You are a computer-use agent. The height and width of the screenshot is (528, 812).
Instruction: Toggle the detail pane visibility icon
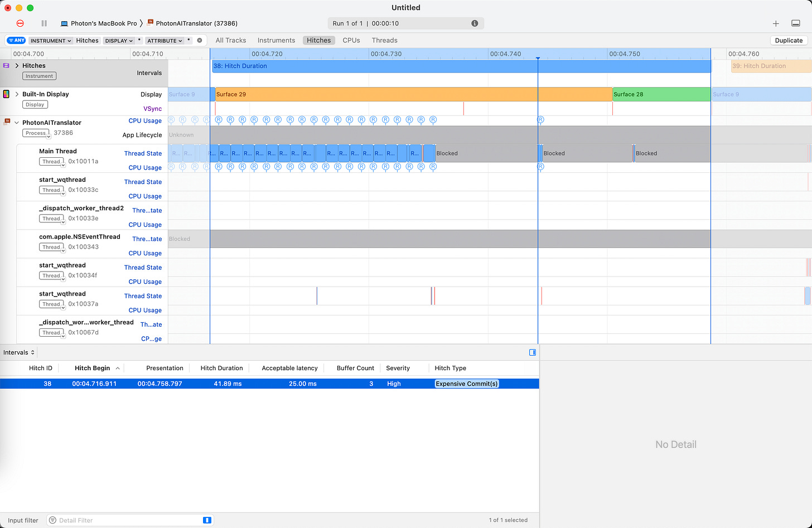796,23
